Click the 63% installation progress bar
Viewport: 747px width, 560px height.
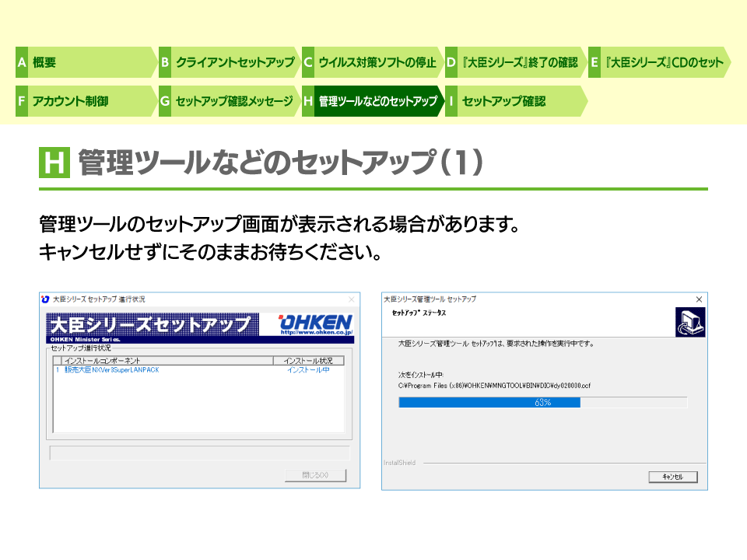pos(542,402)
